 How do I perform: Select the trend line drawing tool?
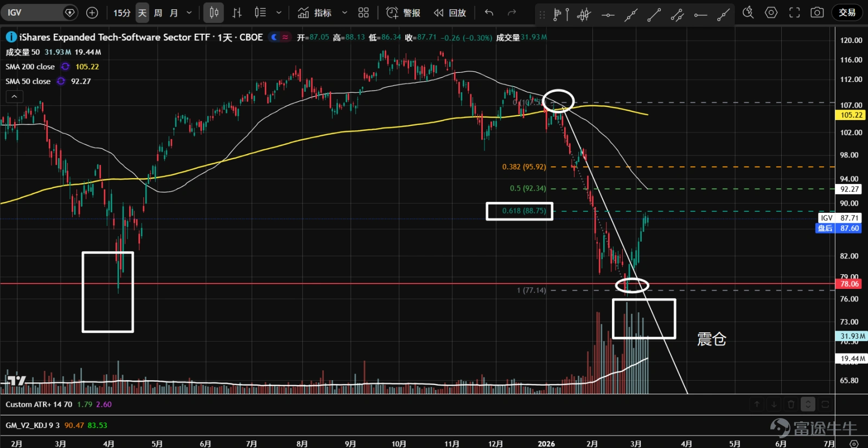tap(654, 15)
